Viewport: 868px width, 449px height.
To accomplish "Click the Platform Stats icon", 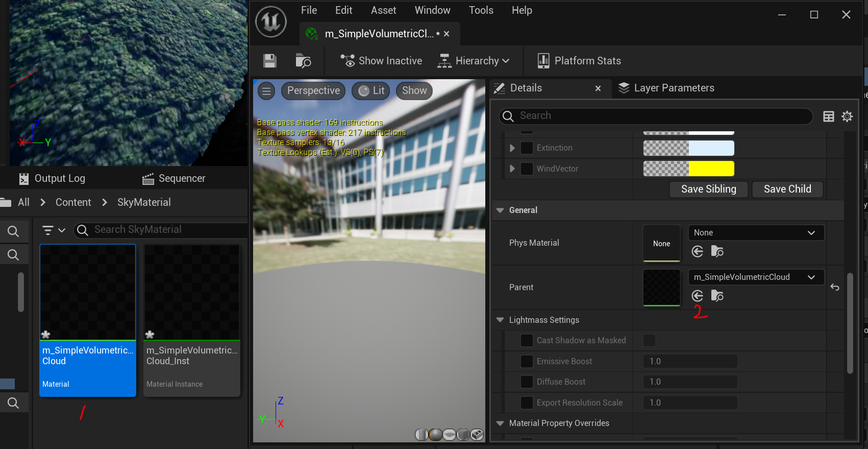I will click(x=543, y=61).
